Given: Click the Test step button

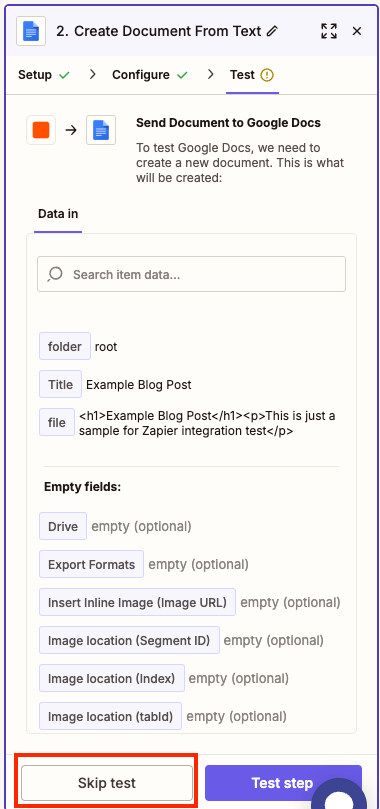Looking at the screenshot, I should pos(283,783).
